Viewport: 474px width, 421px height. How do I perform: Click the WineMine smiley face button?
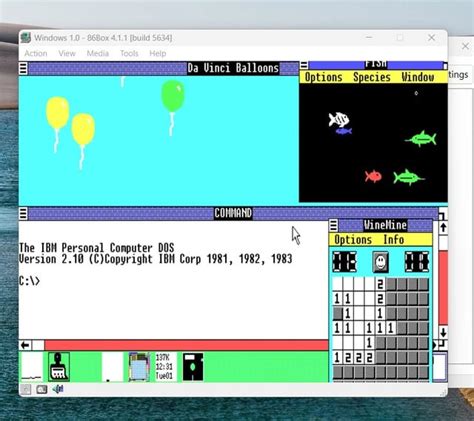point(380,262)
